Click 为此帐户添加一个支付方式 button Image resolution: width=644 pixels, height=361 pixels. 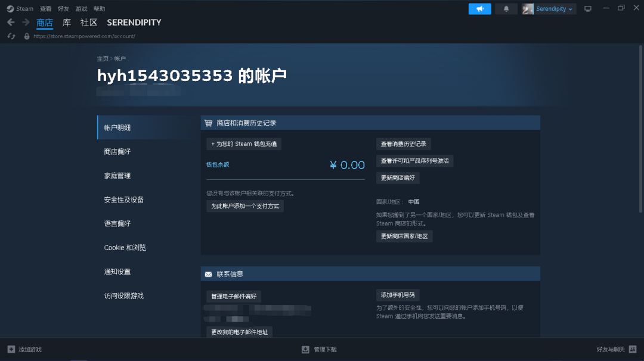tap(245, 206)
